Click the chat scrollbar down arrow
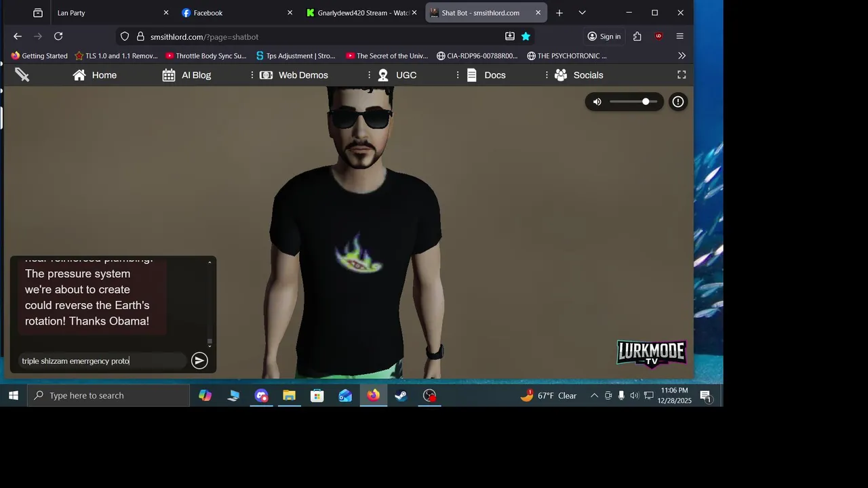The image size is (868, 488). point(210,346)
